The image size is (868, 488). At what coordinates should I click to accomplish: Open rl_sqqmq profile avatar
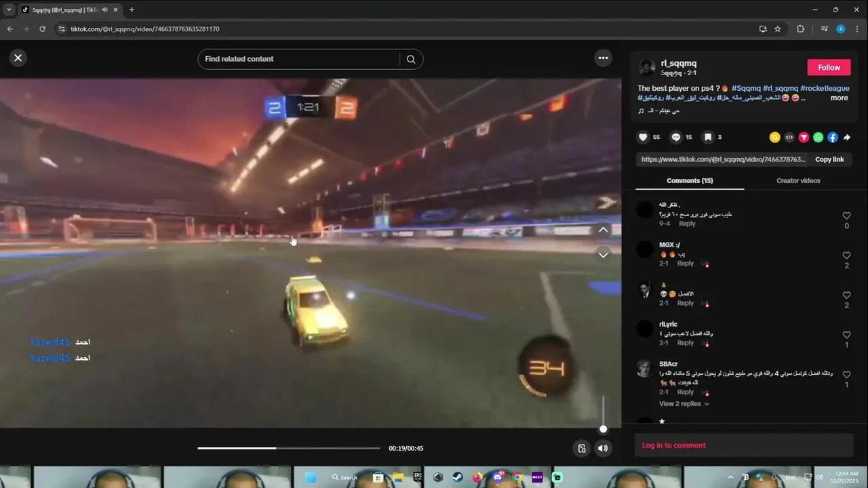(647, 67)
